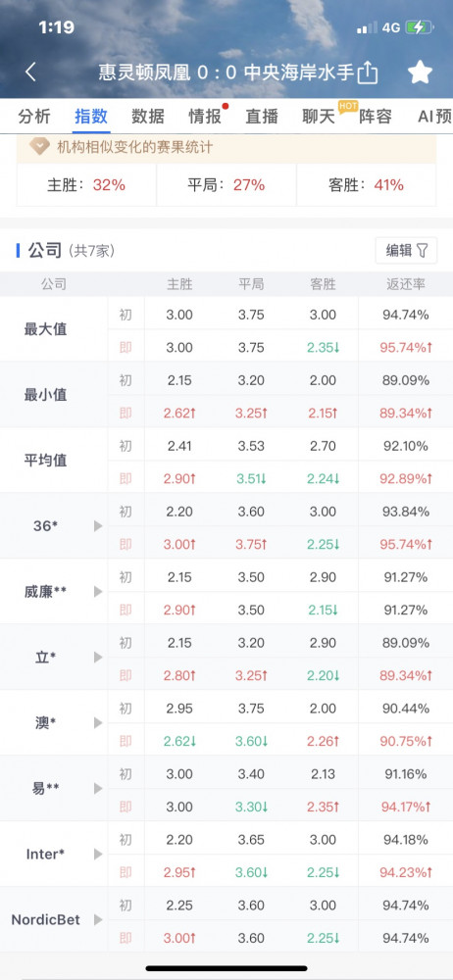
Task: Expand the 立* company row
Action: click(x=98, y=657)
